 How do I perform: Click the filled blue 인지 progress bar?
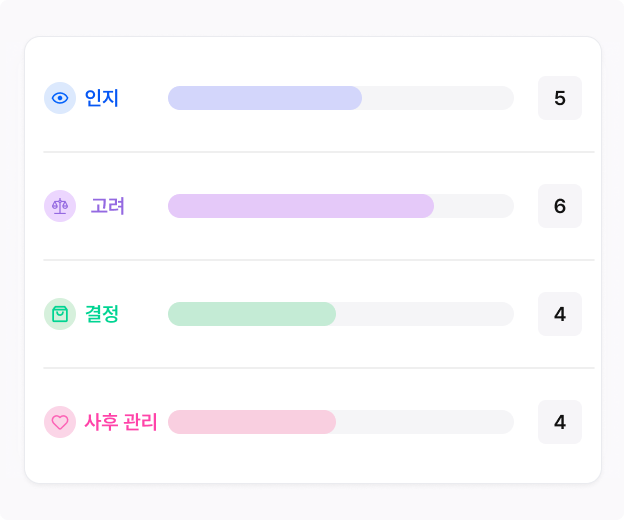tap(265, 98)
